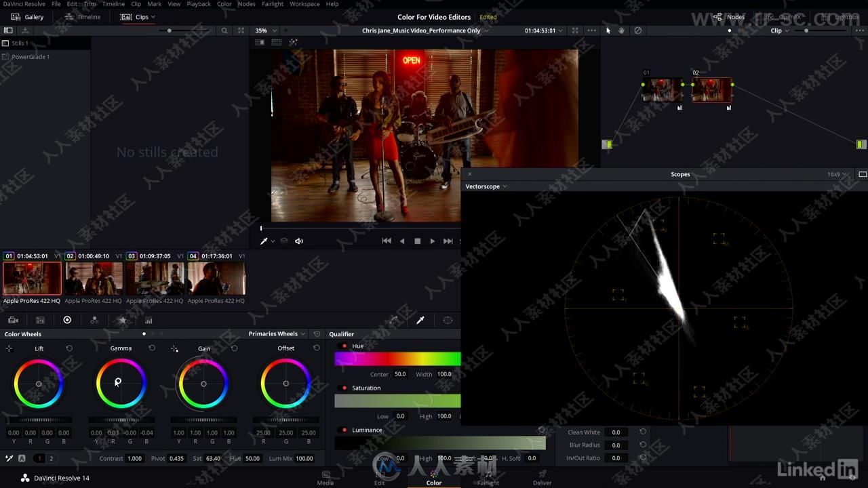Toggle the image wipe icon above viewer
The width and height of the screenshot is (868, 488).
click(x=260, y=42)
